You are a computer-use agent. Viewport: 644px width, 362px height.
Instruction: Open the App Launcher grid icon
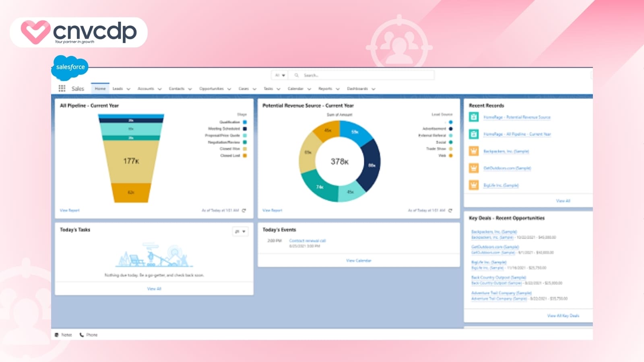(61, 88)
